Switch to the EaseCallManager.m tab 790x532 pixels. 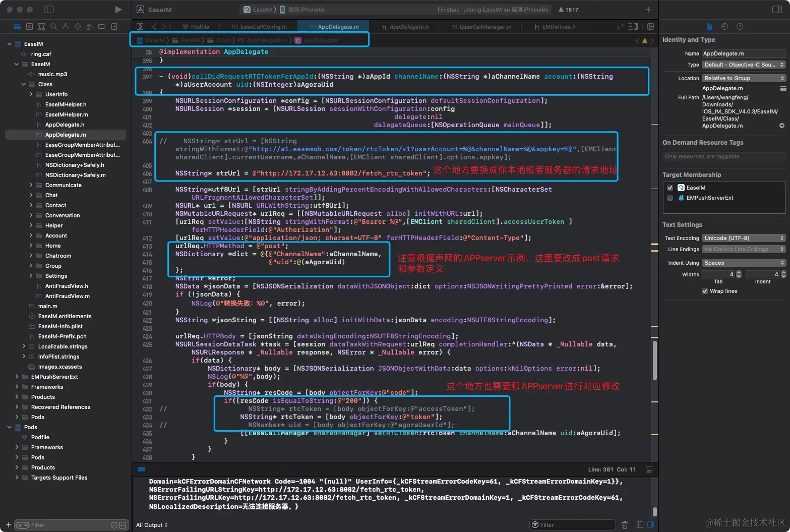coord(481,27)
